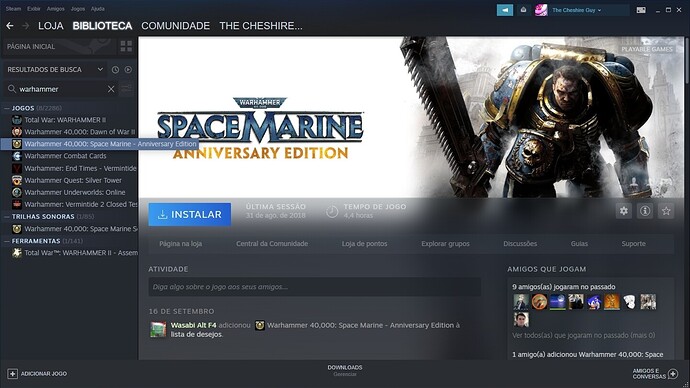Viewport: 690px width, 388px height.
Task: Click Warhammer Underworlds: Online icon
Action: 17,192
